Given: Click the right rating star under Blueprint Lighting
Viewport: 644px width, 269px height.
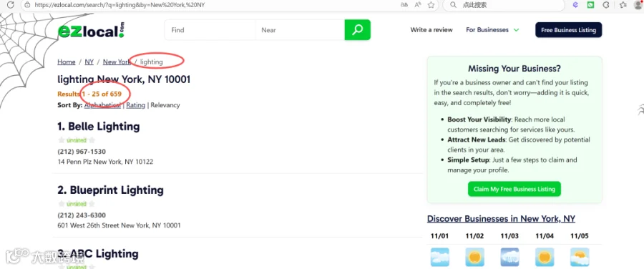Looking at the screenshot, I should click(x=92, y=204).
